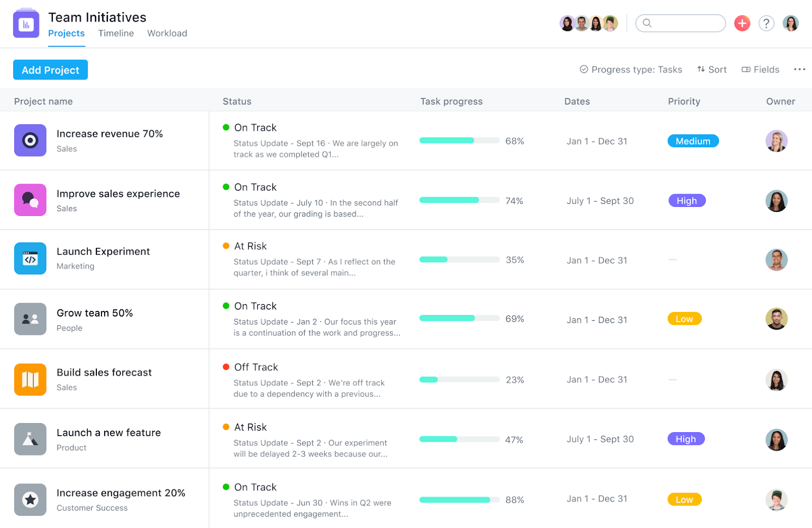Click the Team Initiatives project icon
This screenshot has height=528, width=812.
click(26, 23)
